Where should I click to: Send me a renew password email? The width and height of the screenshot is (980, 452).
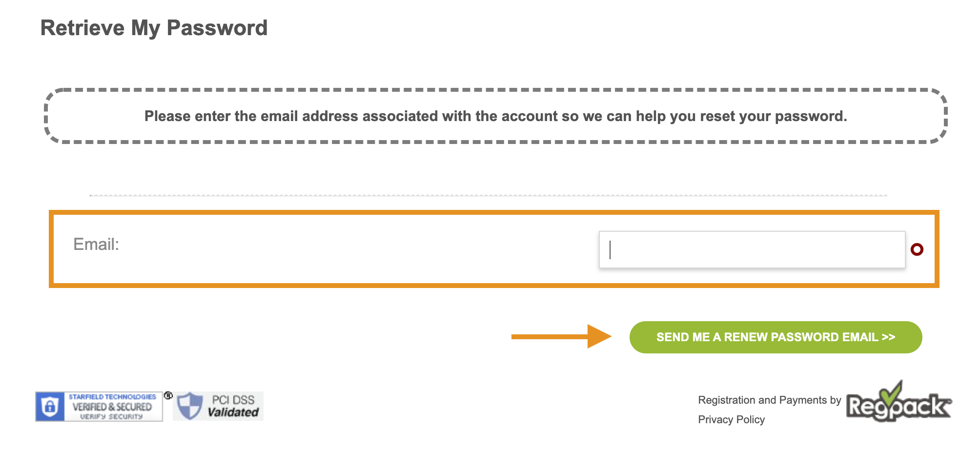point(776,337)
